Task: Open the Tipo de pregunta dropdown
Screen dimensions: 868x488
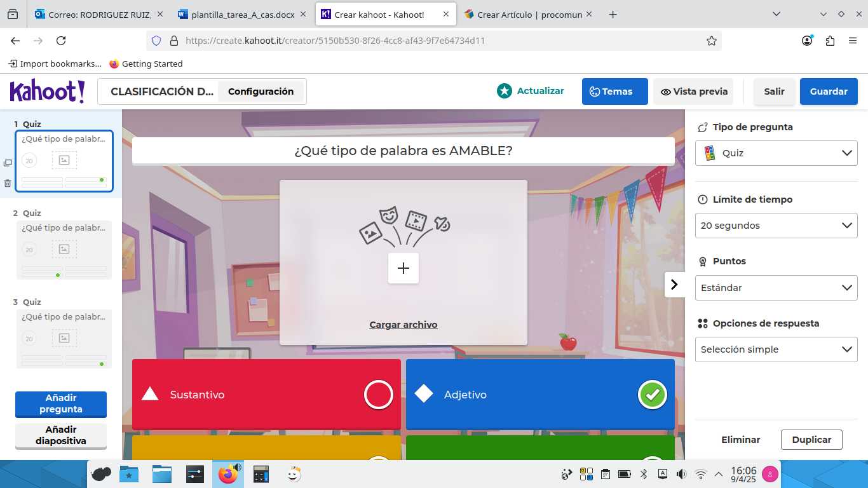Action: click(x=776, y=152)
